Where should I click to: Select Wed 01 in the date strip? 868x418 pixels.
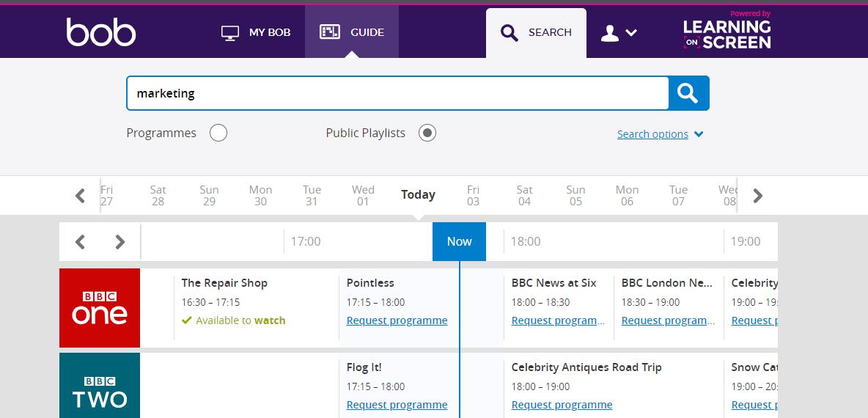(363, 196)
